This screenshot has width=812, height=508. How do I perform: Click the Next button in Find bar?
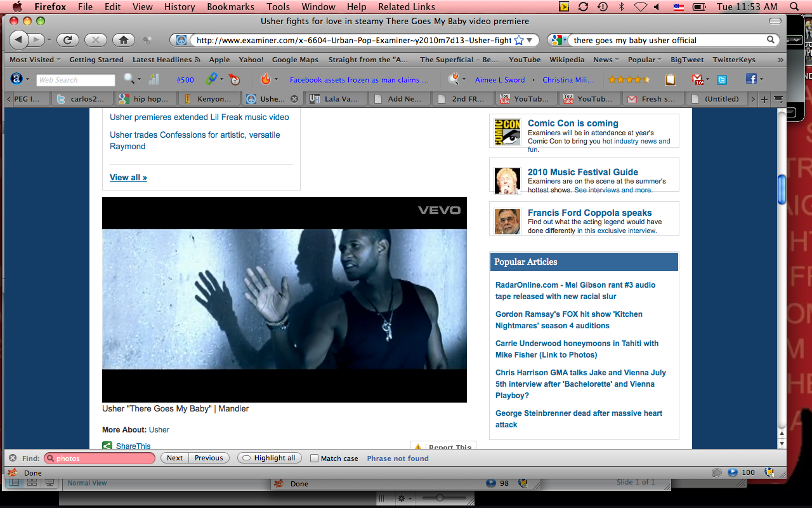point(174,458)
